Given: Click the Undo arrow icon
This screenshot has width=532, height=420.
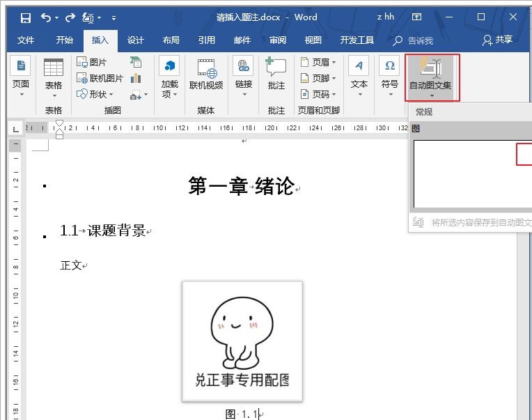Looking at the screenshot, I should pyautogui.click(x=46, y=17).
